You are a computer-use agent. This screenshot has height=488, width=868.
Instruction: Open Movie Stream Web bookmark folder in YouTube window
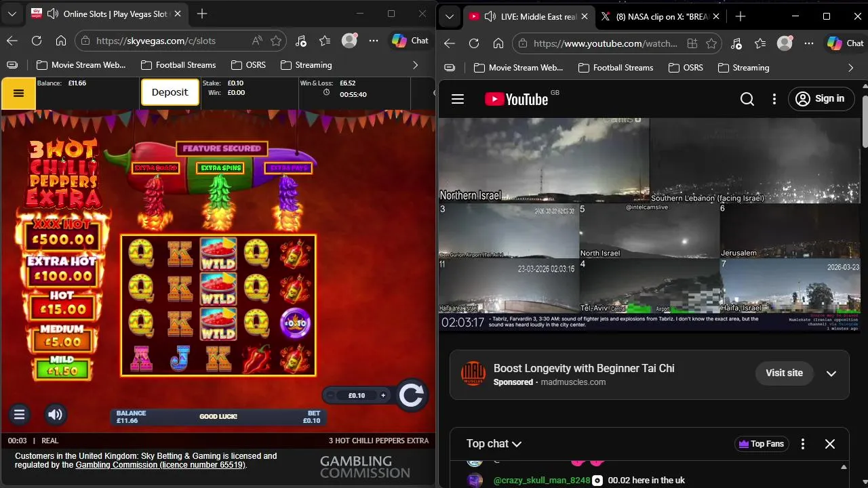click(519, 68)
